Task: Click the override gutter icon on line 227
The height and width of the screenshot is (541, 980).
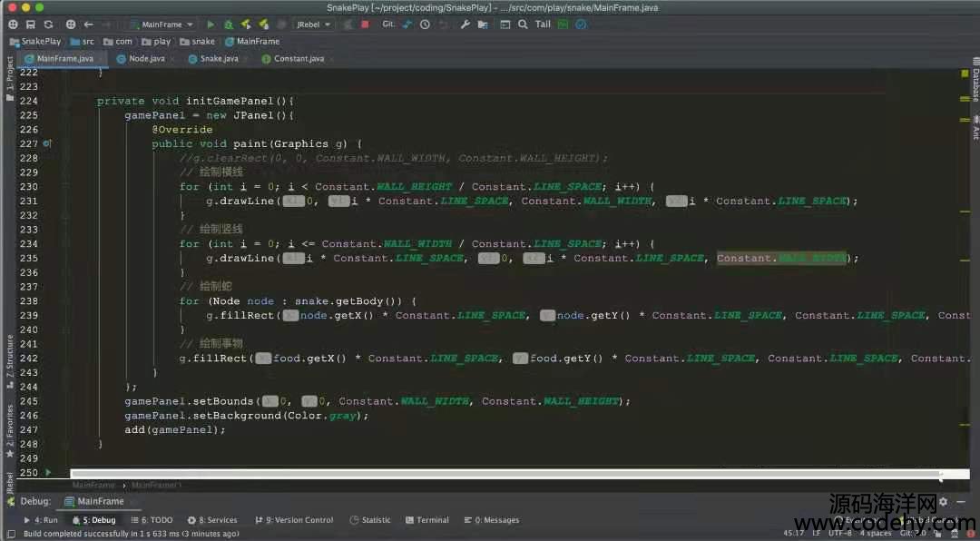Action: [47, 143]
